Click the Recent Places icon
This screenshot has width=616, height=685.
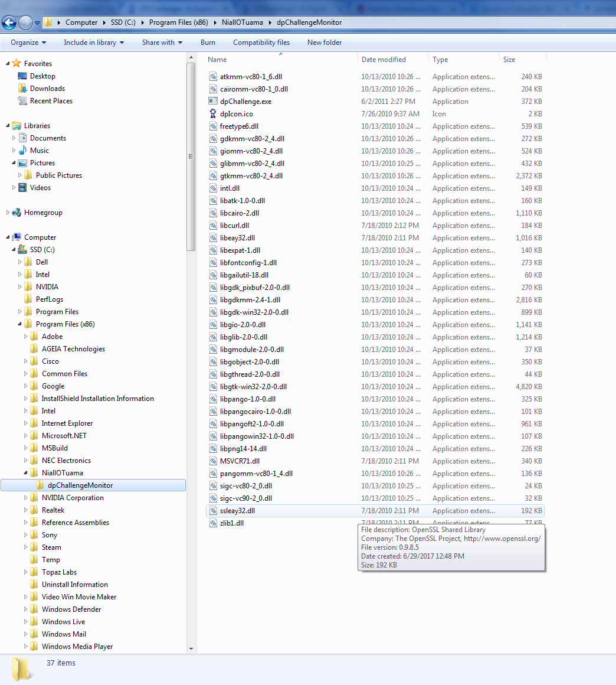tap(22, 100)
